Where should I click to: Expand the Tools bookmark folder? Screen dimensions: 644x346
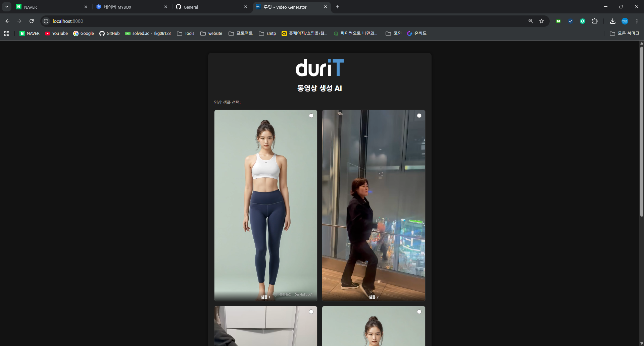186,34
